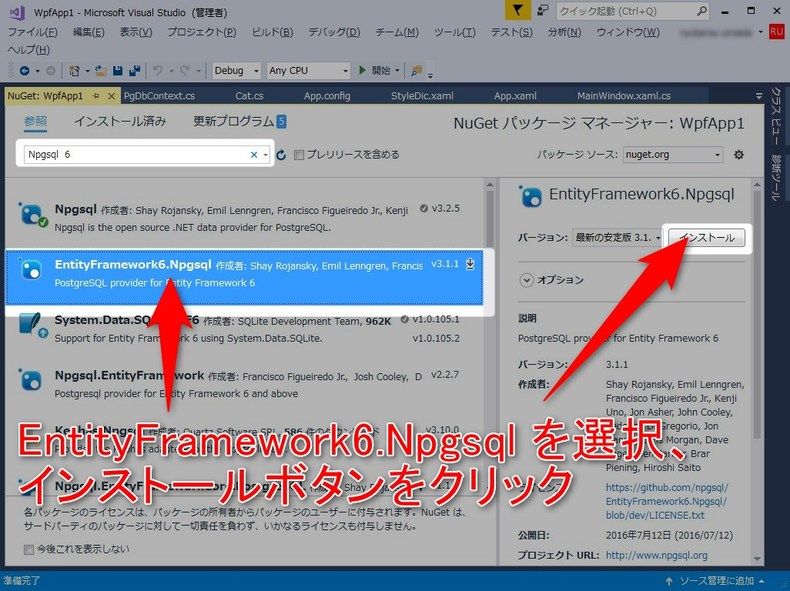Image resolution: width=790 pixels, height=591 pixels.
Task: Click the refresh icon beside search box
Action: coord(281,155)
